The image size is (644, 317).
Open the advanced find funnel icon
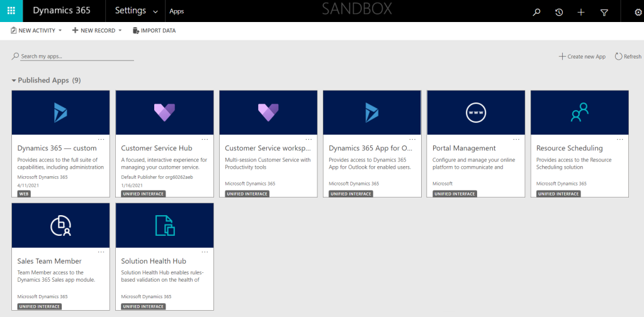604,12
